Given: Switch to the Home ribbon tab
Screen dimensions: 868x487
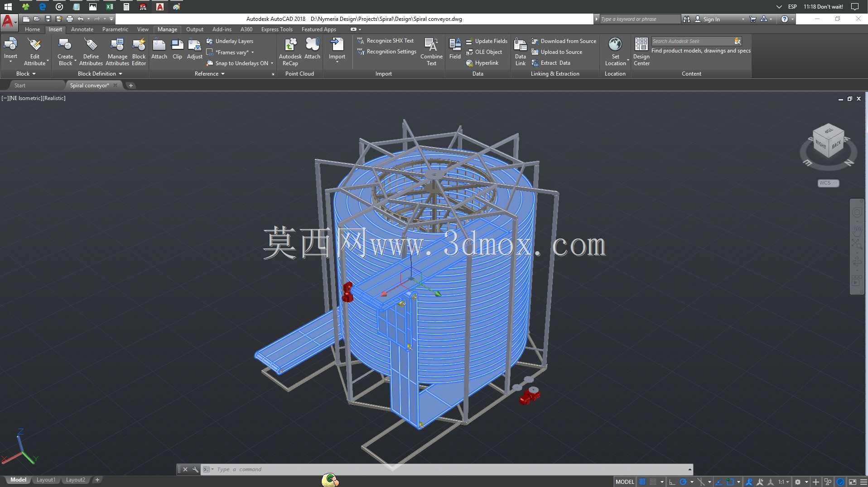Looking at the screenshot, I should pyautogui.click(x=32, y=29).
